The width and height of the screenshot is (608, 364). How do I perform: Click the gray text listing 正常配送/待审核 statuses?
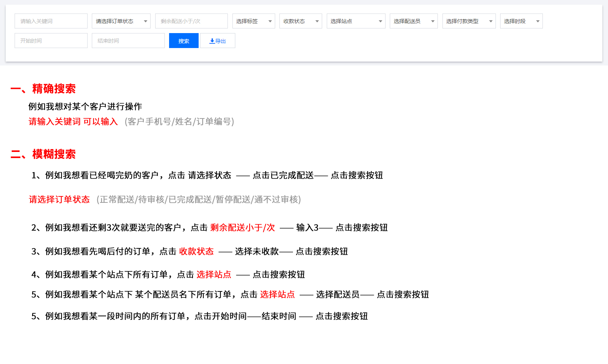coord(199,200)
